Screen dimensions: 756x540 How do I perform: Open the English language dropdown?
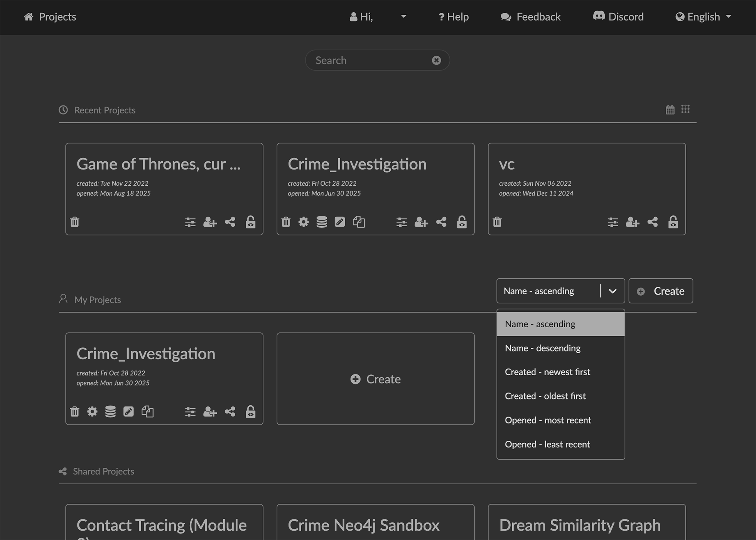[703, 17]
